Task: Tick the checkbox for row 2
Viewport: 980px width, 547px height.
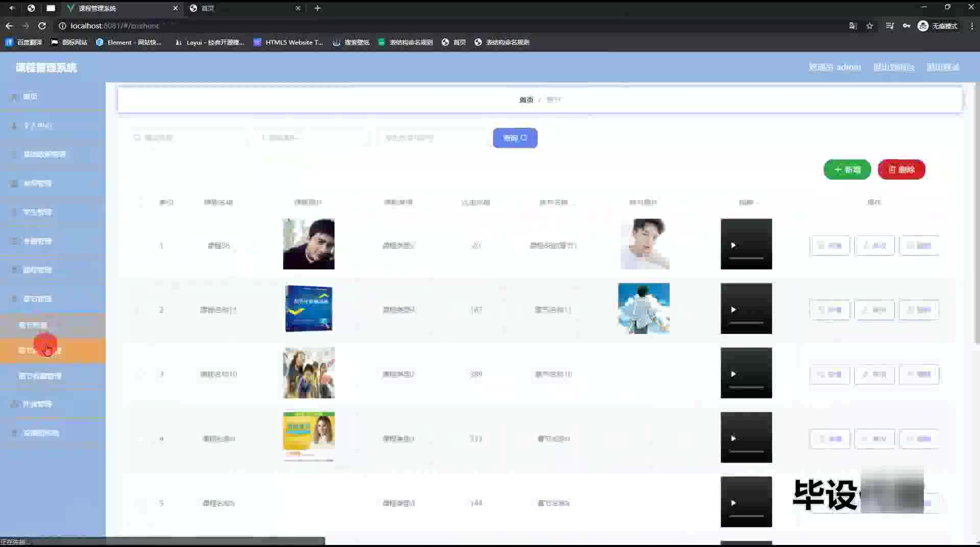Action: (139, 310)
